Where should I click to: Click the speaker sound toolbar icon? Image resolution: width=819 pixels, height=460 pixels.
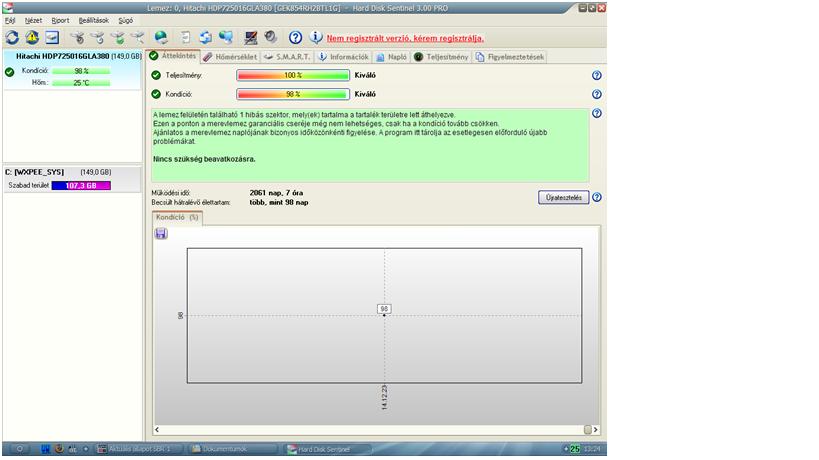click(270, 37)
